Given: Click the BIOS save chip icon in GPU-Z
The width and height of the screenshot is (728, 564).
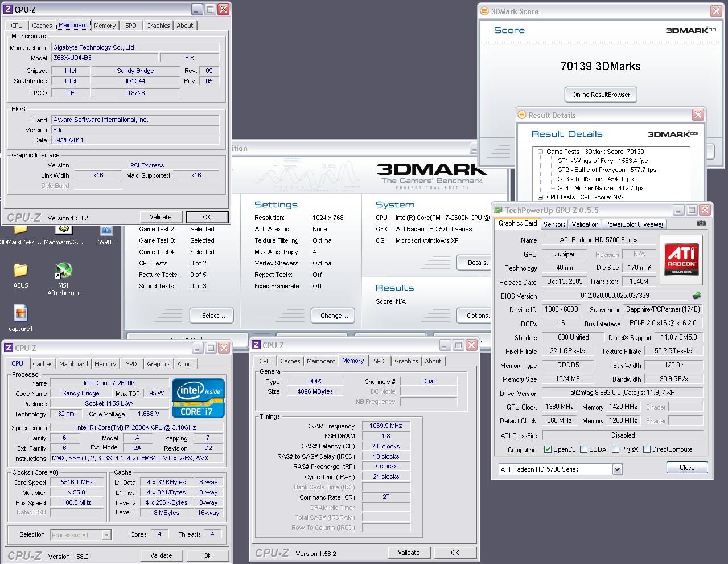Looking at the screenshot, I should coord(696,296).
